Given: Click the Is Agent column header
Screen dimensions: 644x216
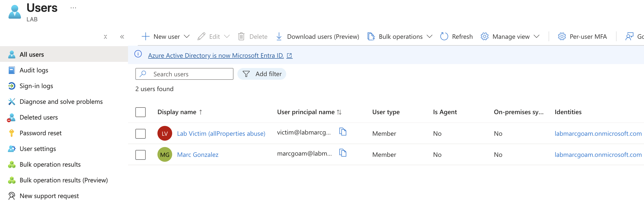Looking at the screenshot, I should (445, 112).
